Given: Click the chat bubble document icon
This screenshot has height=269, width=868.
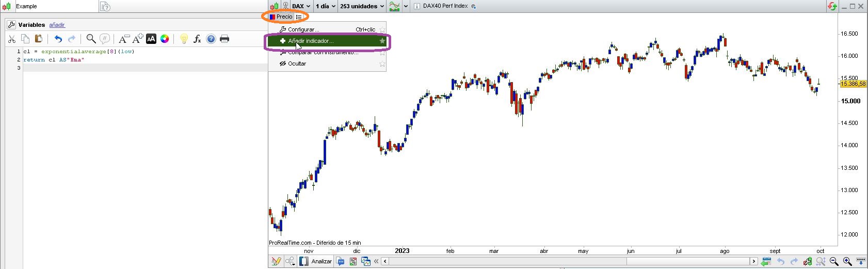Looking at the screenshot, I should click(x=341, y=261).
